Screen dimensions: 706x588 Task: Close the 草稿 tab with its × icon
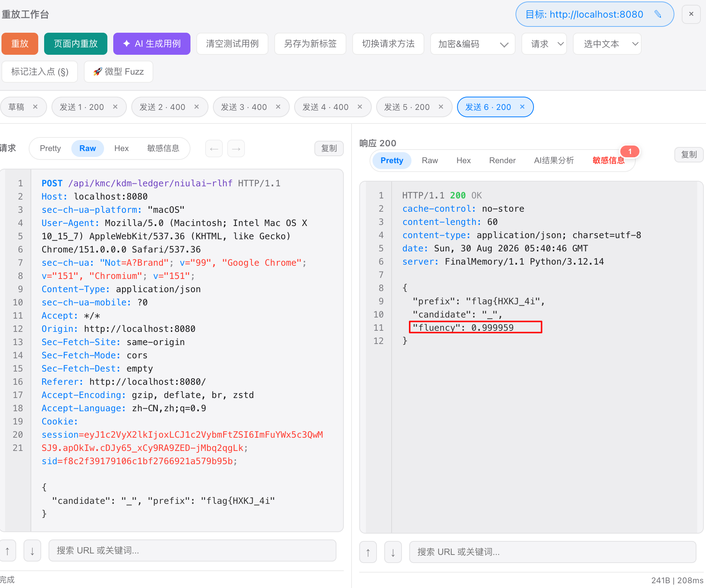(x=35, y=107)
